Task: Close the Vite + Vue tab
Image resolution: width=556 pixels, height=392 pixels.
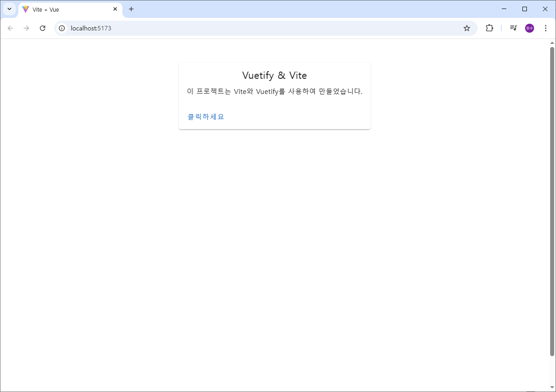Action: point(115,9)
